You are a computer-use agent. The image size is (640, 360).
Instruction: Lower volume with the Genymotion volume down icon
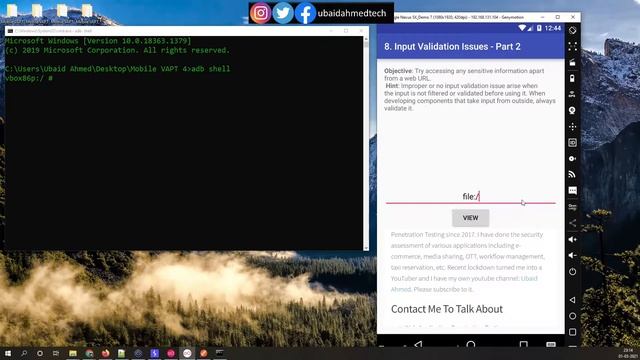point(572,256)
